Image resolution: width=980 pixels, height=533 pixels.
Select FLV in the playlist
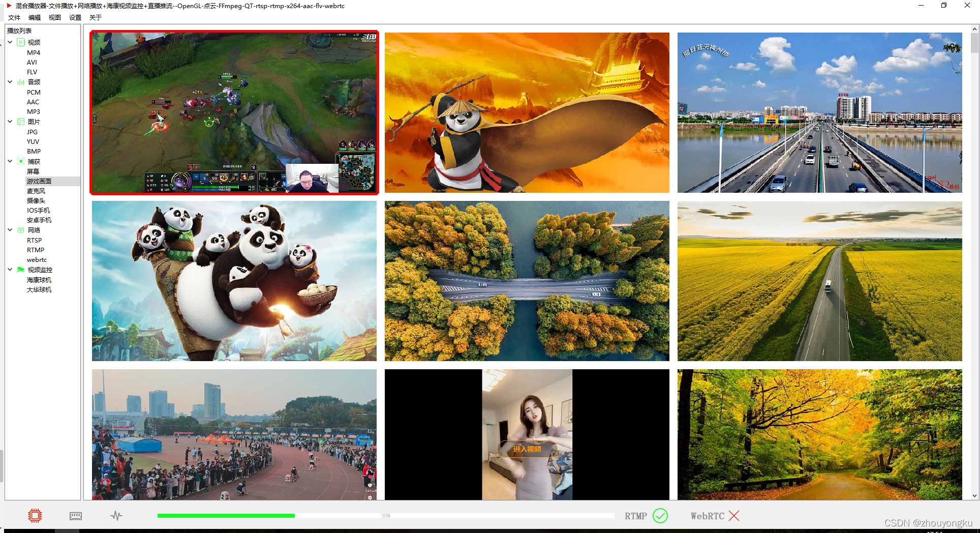pyautogui.click(x=32, y=72)
